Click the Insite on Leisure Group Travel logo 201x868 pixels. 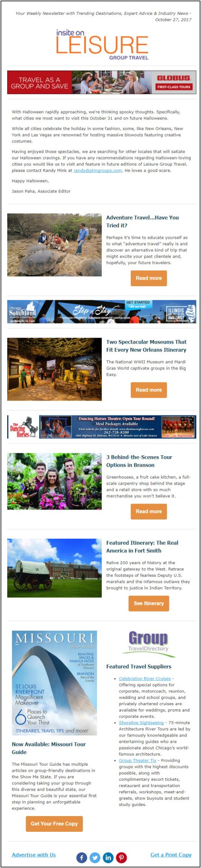point(102,45)
